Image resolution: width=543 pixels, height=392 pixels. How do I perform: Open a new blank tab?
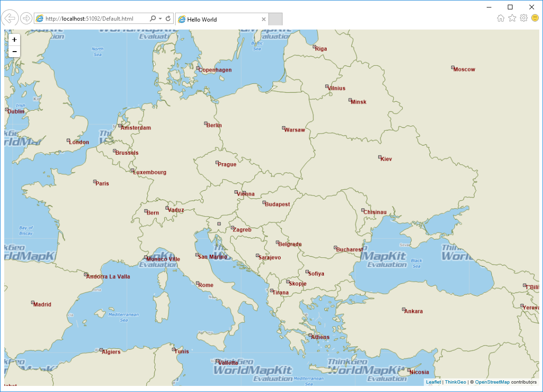(x=275, y=19)
